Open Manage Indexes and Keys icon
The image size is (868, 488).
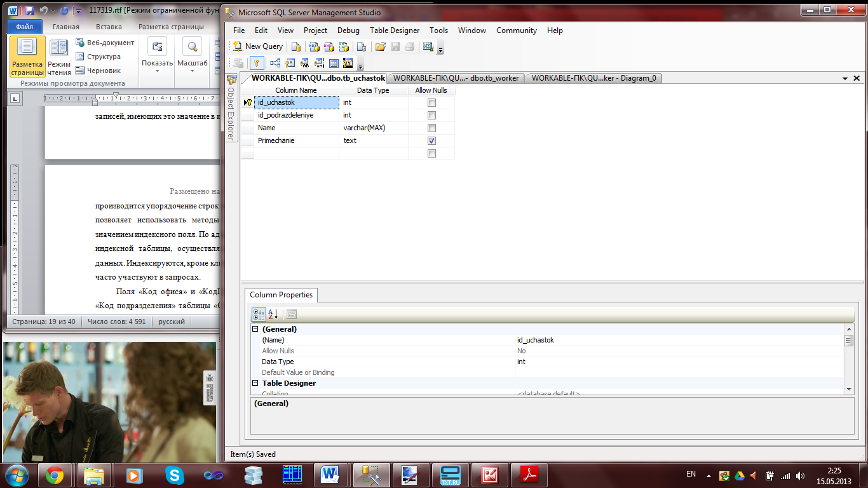290,63
